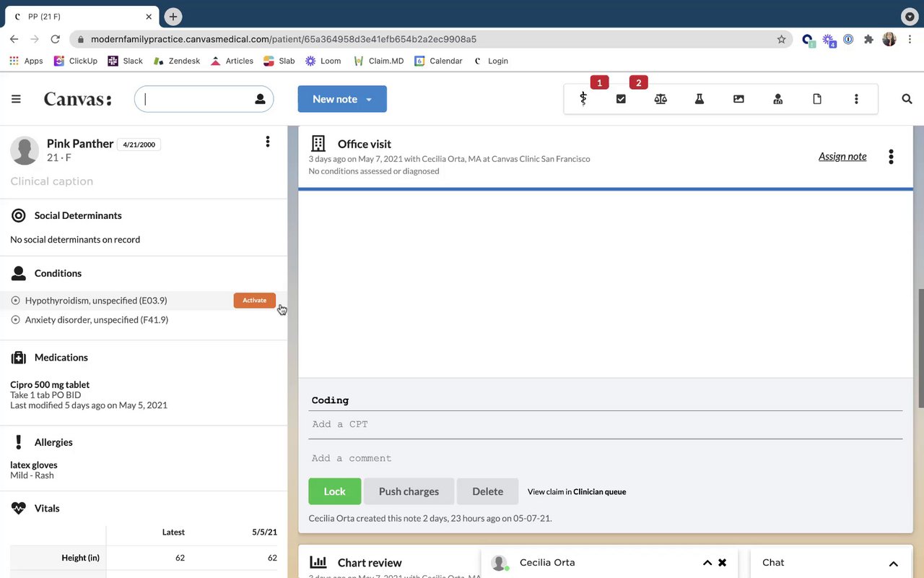Close the Cecilia Orta chat window
This screenshot has width=924, height=578.
(722, 563)
